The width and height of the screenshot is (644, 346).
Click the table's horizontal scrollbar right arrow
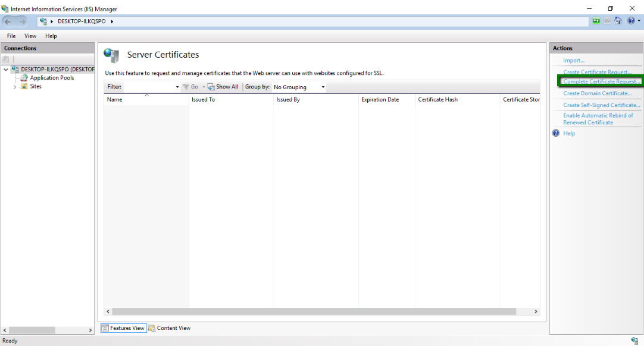click(536, 312)
